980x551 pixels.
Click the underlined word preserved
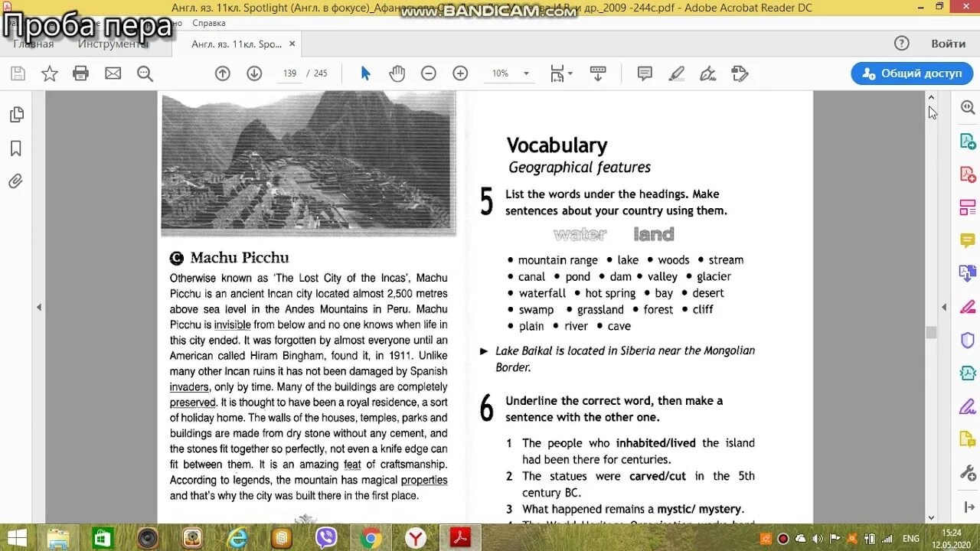pos(192,403)
